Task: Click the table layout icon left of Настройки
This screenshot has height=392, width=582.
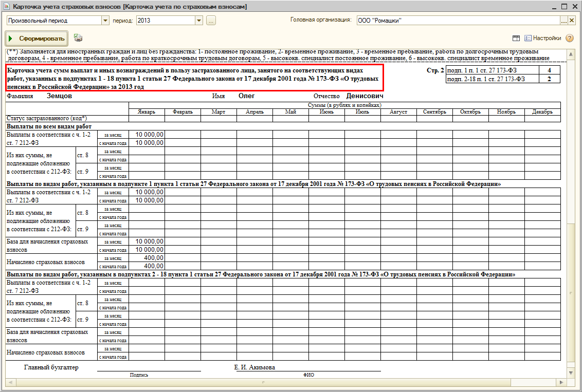Action: (516, 38)
